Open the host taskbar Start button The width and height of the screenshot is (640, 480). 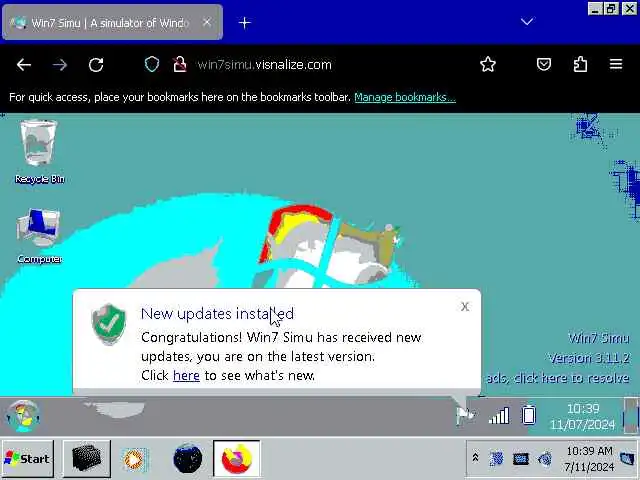pyautogui.click(x=27, y=459)
